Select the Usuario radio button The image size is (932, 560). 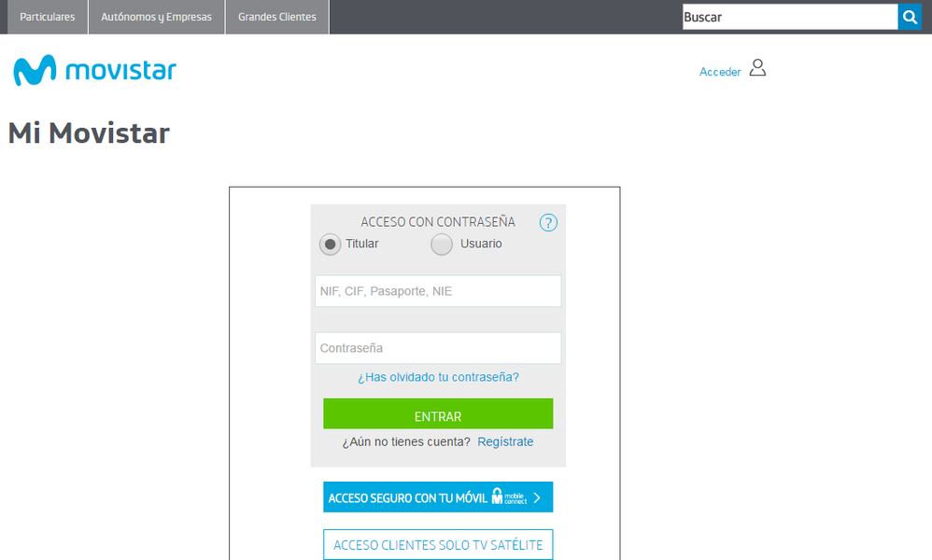442,245
